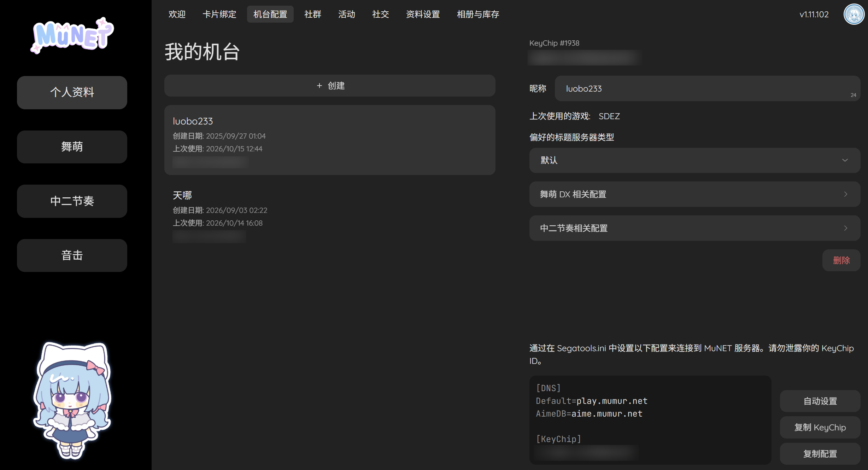Screen dimensions: 868x470
Task: Expand 舞萌 DX 相关配置 section
Action: pos(695,194)
